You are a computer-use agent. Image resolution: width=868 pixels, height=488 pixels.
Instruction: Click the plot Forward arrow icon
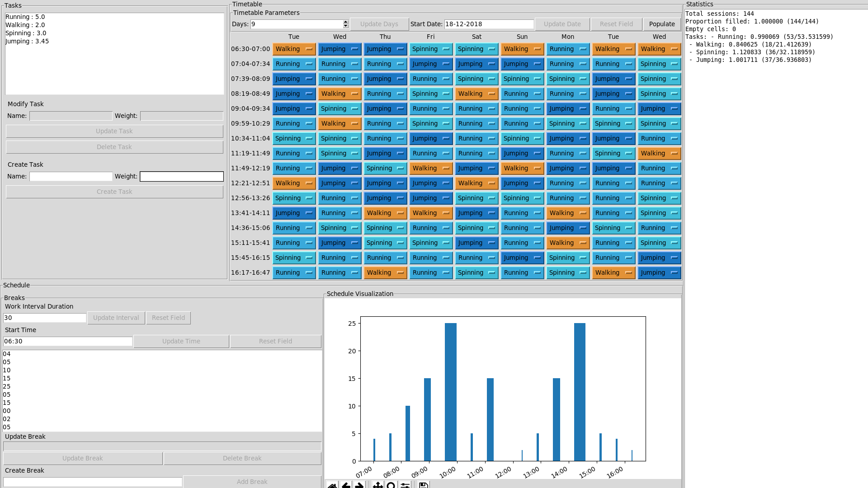point(359,486)
